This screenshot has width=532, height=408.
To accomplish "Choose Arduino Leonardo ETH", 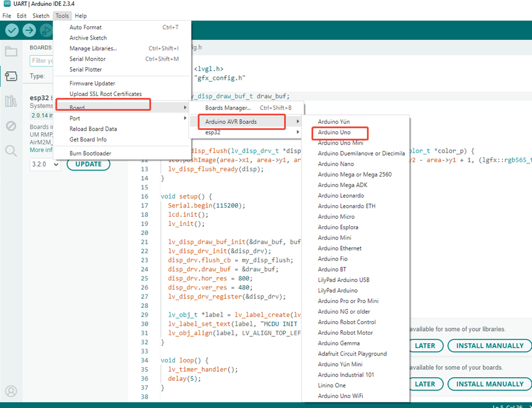I will [356, 206].
